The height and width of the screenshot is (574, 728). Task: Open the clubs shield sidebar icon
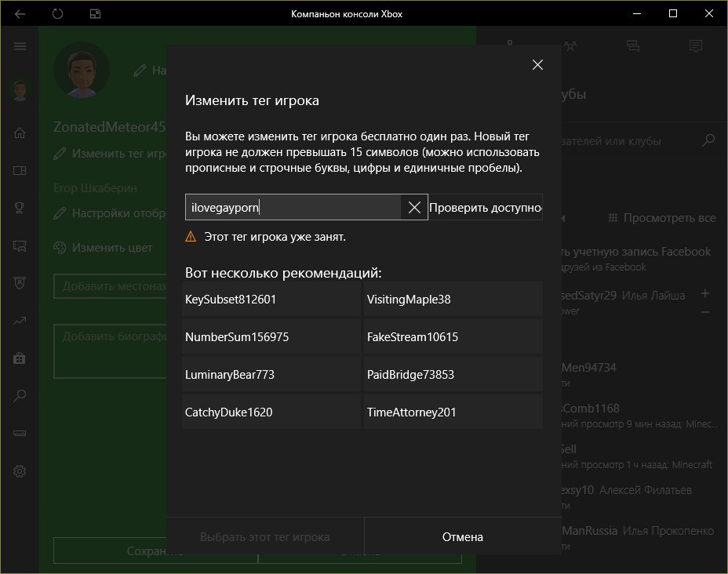20,283
